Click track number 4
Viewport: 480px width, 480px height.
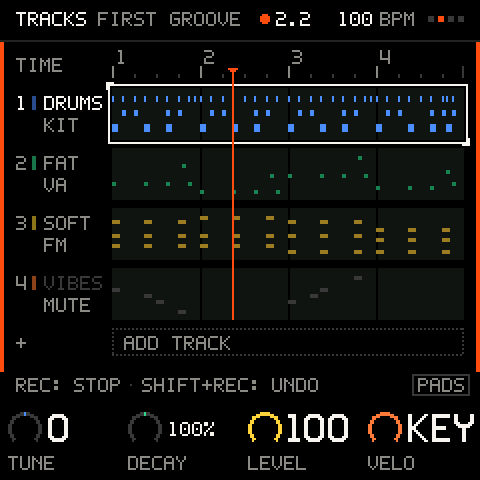(21, 283)
